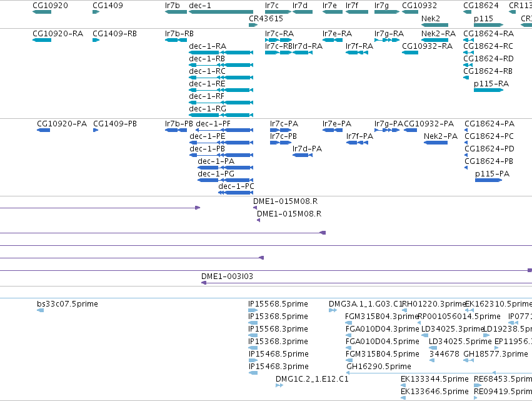Screen dimensions: 532x401
Task: Click the CG1409 gene label
Action: (x=108, y=6)
